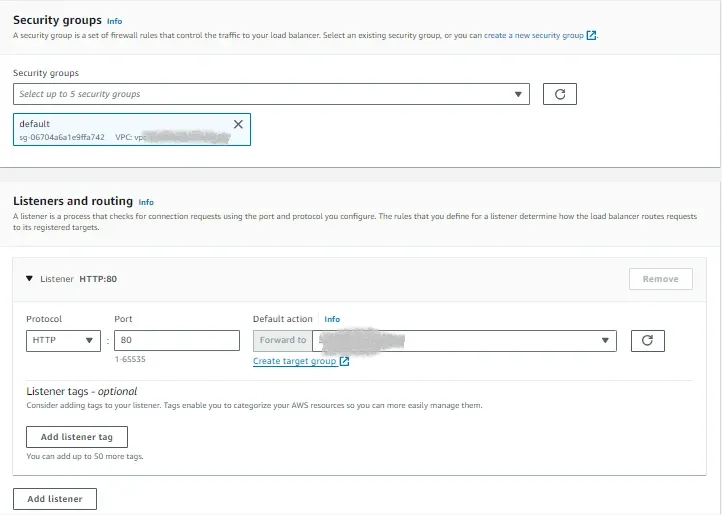Open Info link beside Listeners and routing
The image size is (722, 515).
pos(146,202)
